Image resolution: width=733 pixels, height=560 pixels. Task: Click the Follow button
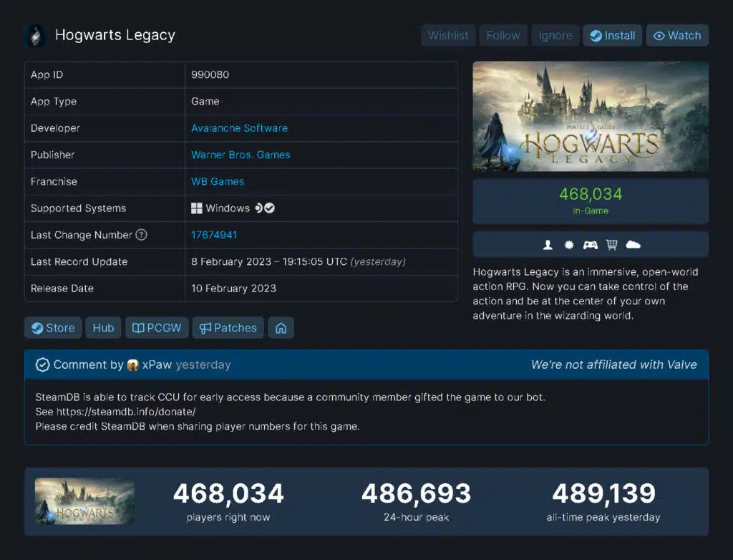pos(503,36)
